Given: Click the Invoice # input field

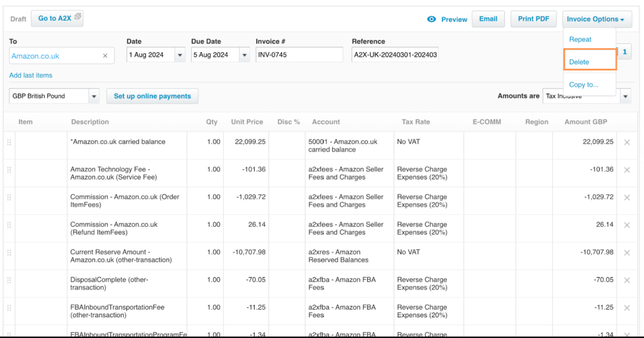Looking at the screenshot, I should pyautogui.click(x=299, y=55).
